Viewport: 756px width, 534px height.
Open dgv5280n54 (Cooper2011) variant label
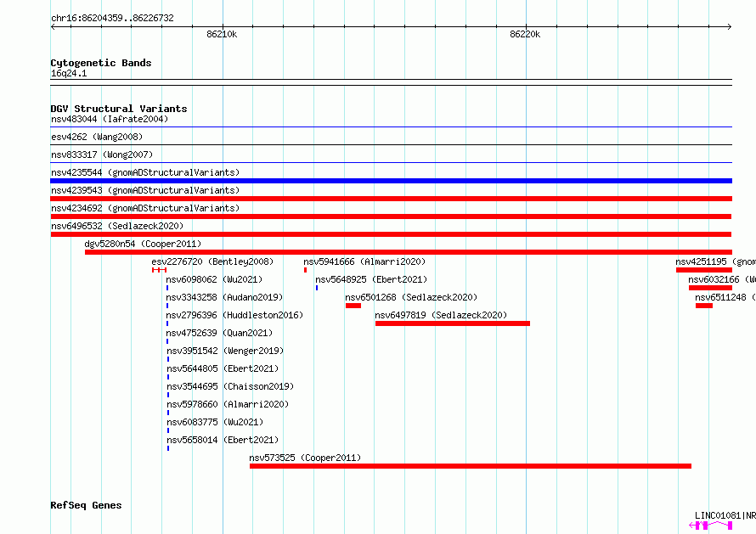(x=143, y=244)
